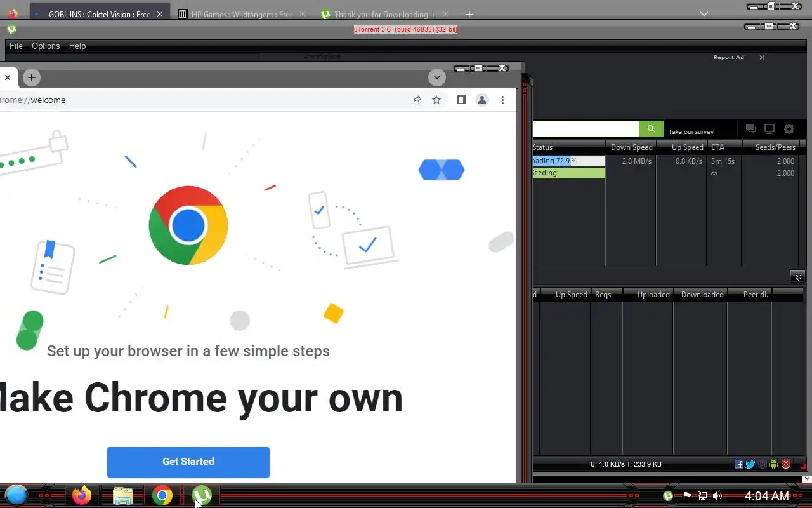The width and height of the screenshot is (812, 508).
Task: Sort peers by Reqs column
Action: pyautogui.click(x=607, y=295)
